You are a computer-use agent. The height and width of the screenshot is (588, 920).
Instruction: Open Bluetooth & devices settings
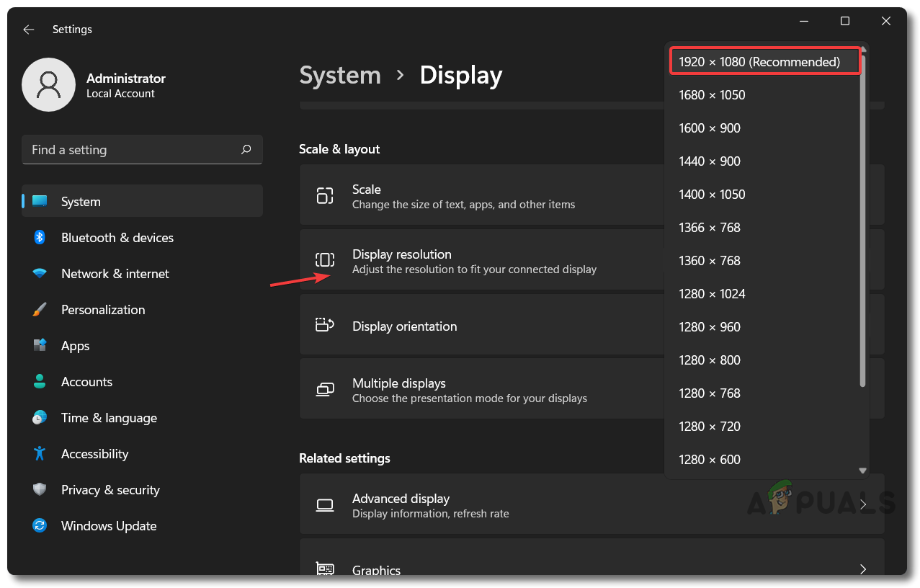117,238
